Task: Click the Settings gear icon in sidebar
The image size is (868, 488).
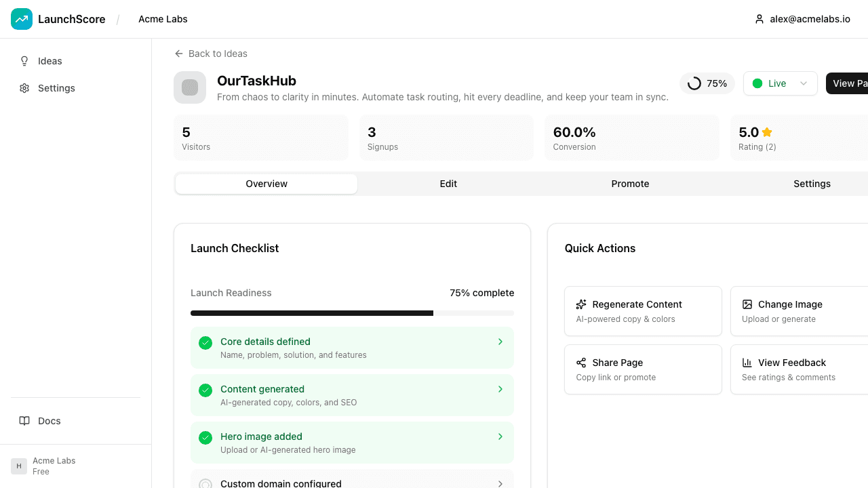Action: pos(24,88)
